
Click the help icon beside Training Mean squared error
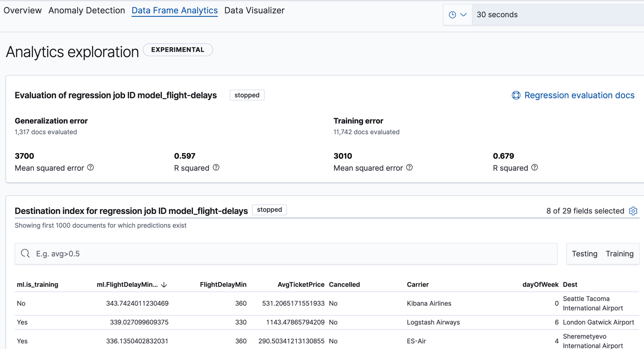click(x=409, y=168)
